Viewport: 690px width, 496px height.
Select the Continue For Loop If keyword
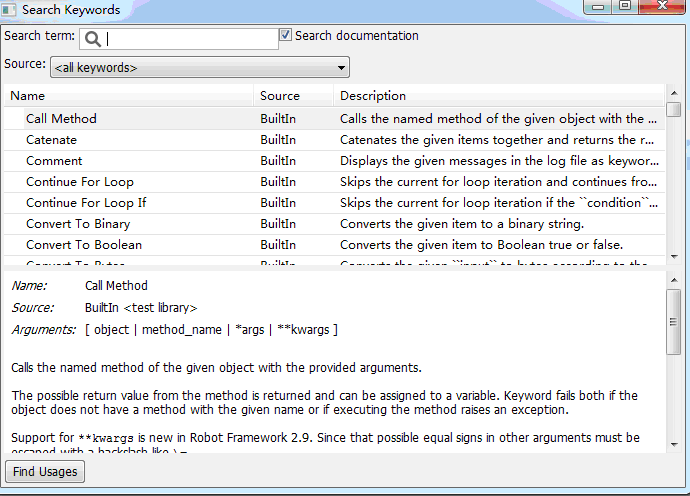click(334, 203)
